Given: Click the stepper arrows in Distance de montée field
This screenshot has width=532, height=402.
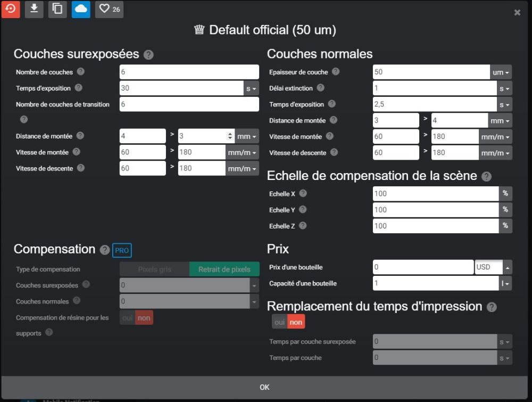Looking at the screenshot, I should 230,136.
